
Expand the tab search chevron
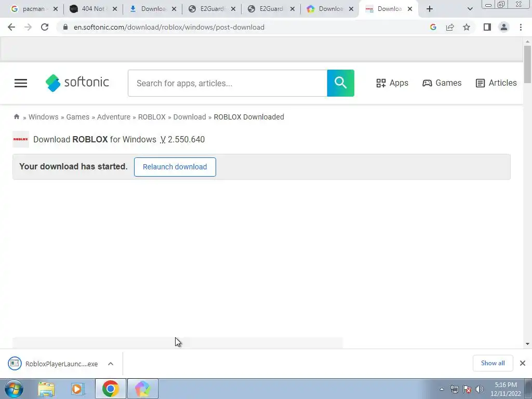click(x=470, y=9)
